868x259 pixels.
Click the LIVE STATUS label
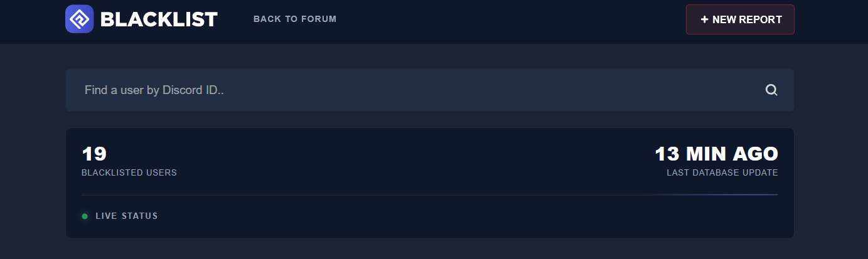126,216
